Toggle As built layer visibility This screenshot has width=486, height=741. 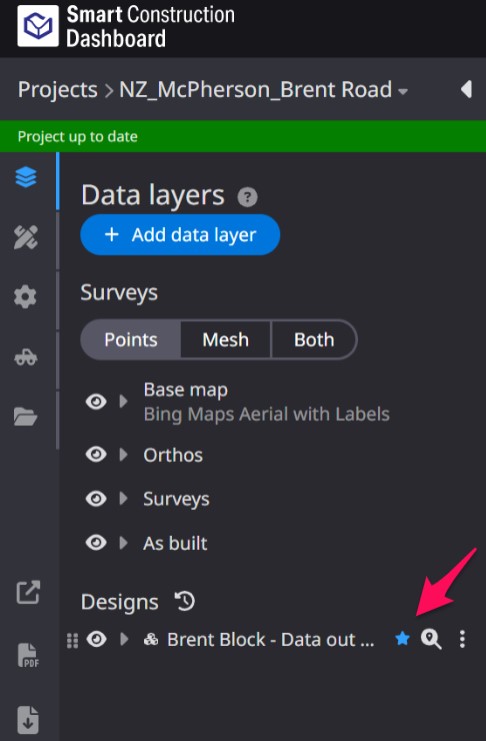(x=96, y=543)
